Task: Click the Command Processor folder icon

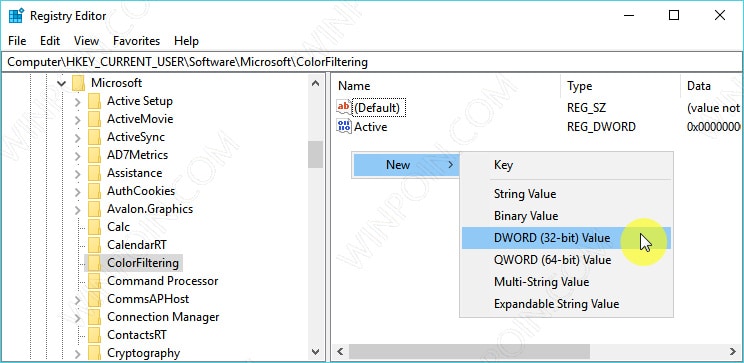Action: (94, 281)
